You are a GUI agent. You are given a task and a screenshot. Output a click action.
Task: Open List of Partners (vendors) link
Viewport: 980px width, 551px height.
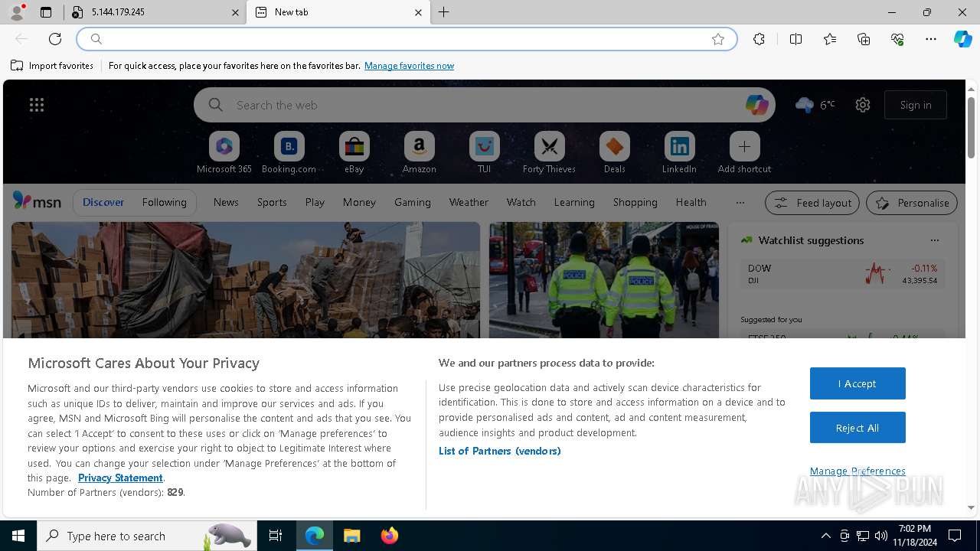[x=500, y=451]
